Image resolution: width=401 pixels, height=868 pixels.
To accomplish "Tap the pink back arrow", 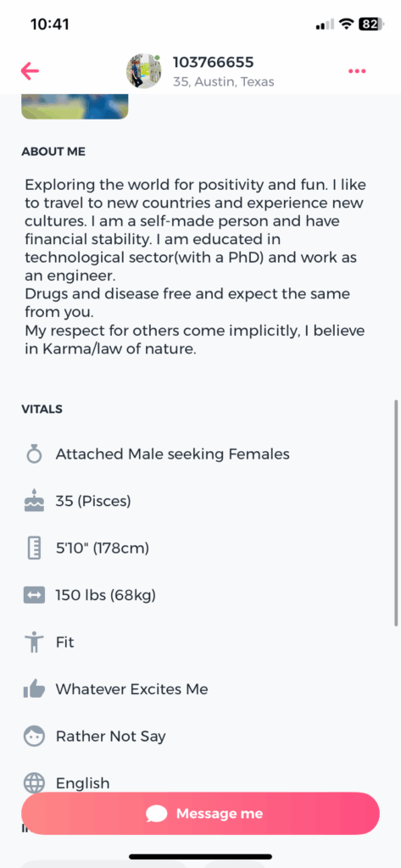I will coord(30,71).
